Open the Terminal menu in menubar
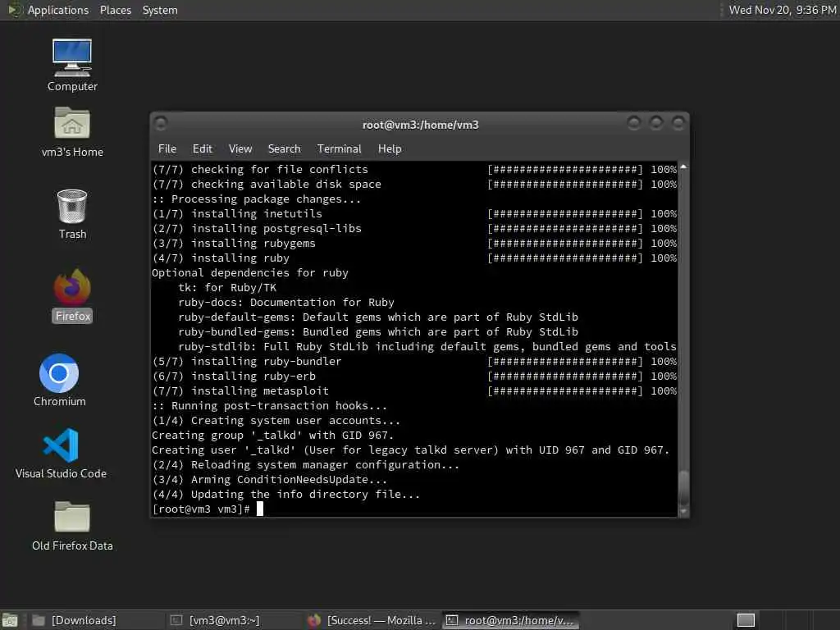The height and width of the screenshot is (630, 840). [339, 149]
